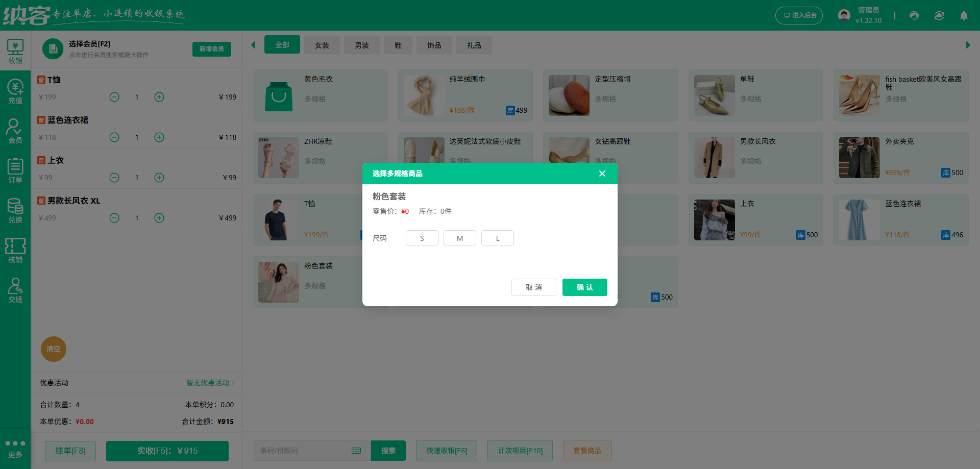Confirm the selection with the 确认 button
This screenshot has width=980, height=469.
584,287
